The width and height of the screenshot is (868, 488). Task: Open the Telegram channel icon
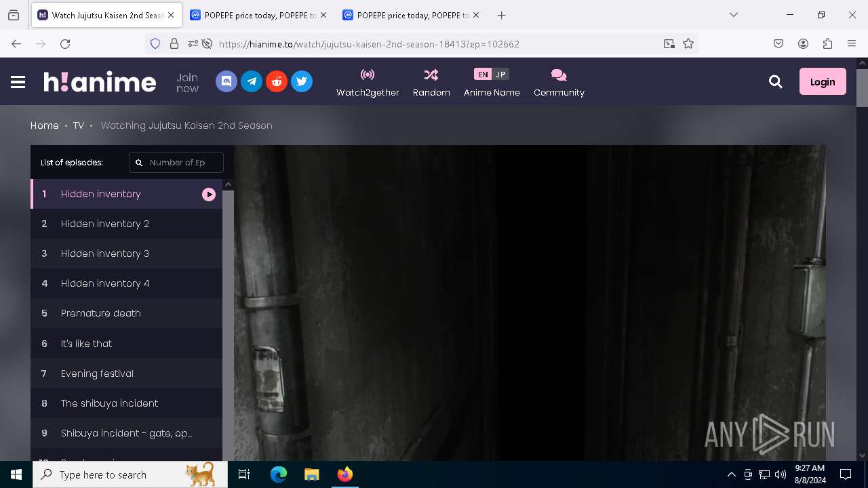tap(252, 81)
